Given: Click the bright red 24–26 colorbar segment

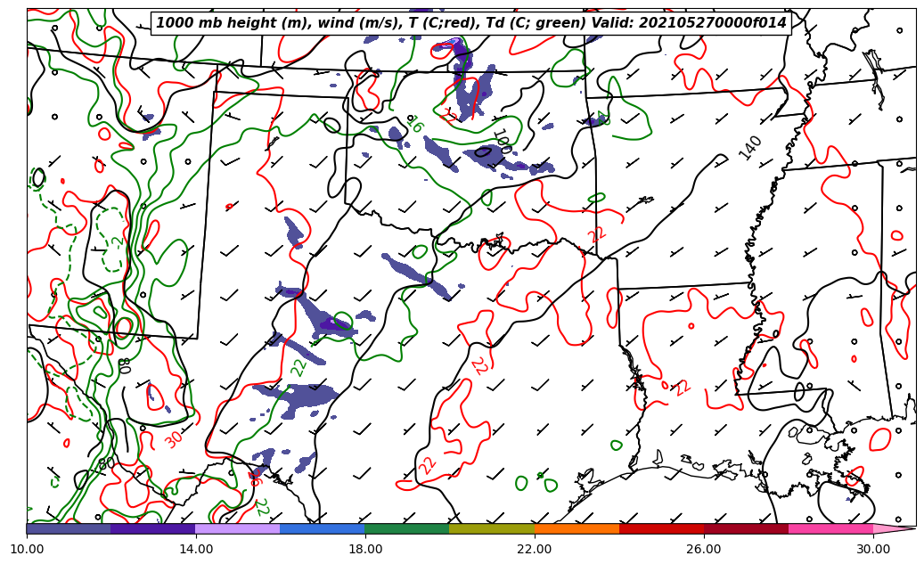Looking at the screenshot, I should [x=661, y=528].
